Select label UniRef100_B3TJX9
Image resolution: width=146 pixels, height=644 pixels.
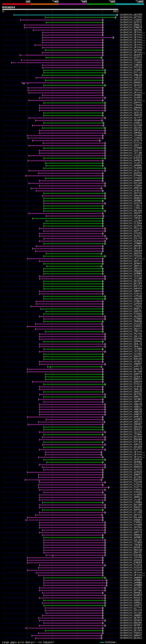point(131,72)
